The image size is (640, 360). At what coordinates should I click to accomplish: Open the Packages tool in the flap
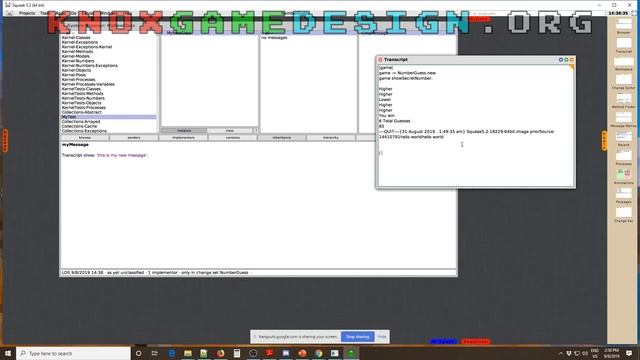coord(623,196)
